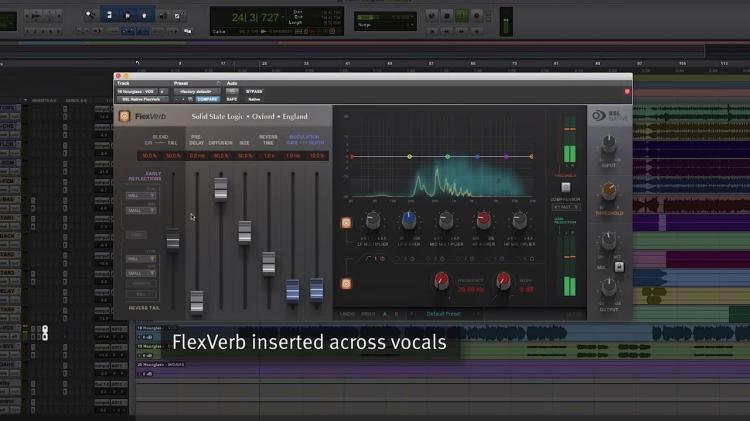Image resolution: width=750 pixels, height=421 pixels.
Task: Click the main counter showing 24|3|727
Action: pos(255,18)
